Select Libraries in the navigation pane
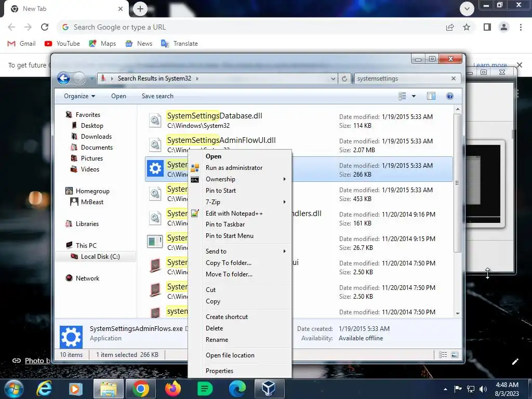 coord(87,223)
